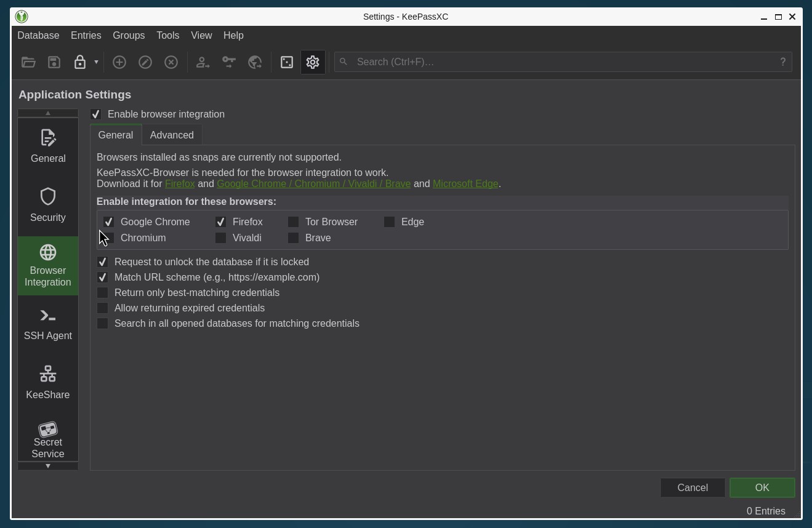Open Security settings sidebar section
This screenshot has height=528, width=812.
pos(48,207)
